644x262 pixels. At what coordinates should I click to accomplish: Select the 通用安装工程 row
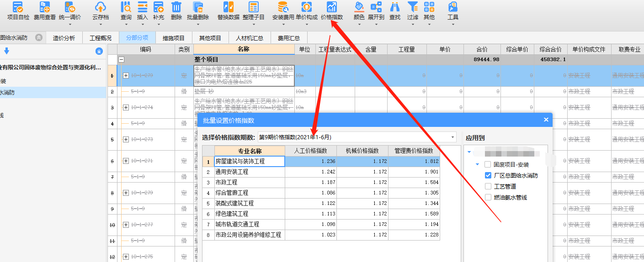[321, 172]
